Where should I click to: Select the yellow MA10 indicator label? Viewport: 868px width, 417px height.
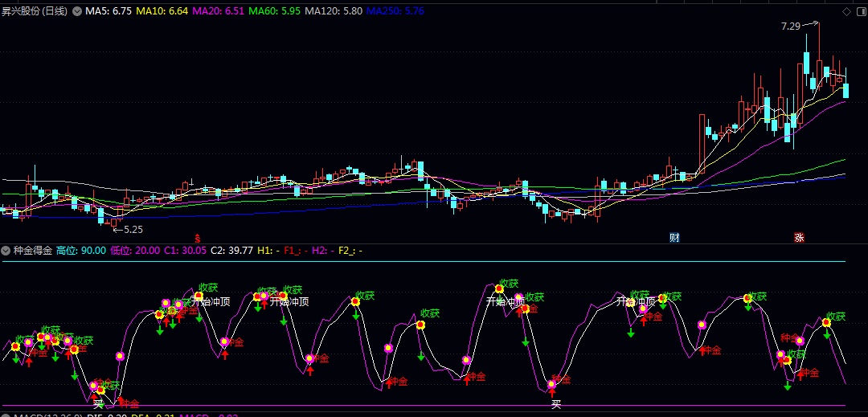162,11
